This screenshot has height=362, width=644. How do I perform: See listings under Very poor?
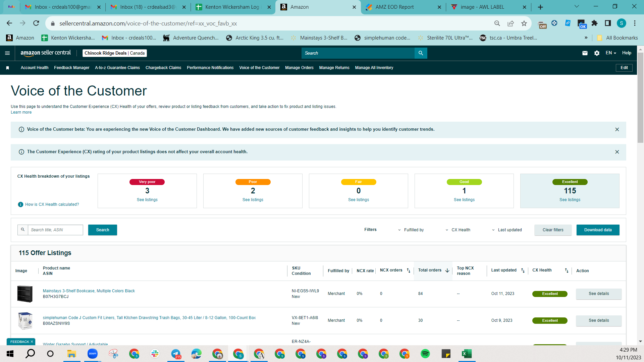[x=147, y=200]
